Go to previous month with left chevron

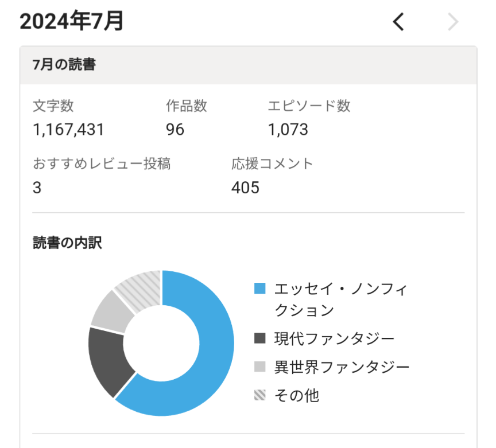coord(398,22)
